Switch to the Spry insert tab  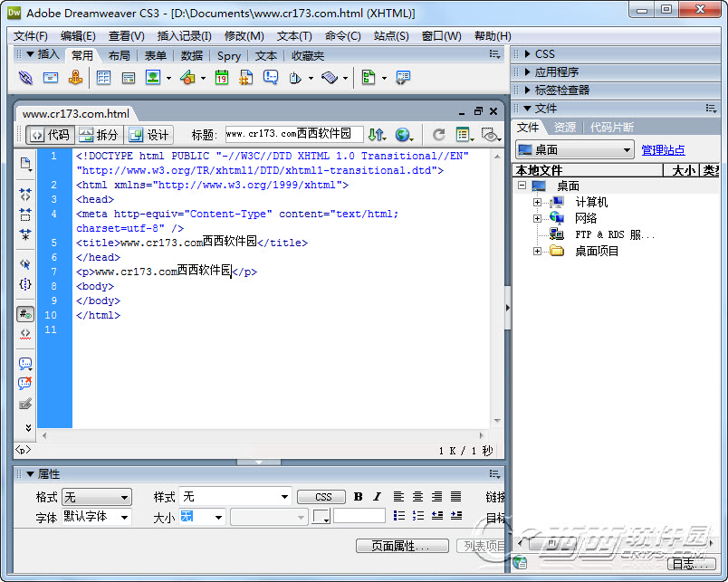click(229, 55)
